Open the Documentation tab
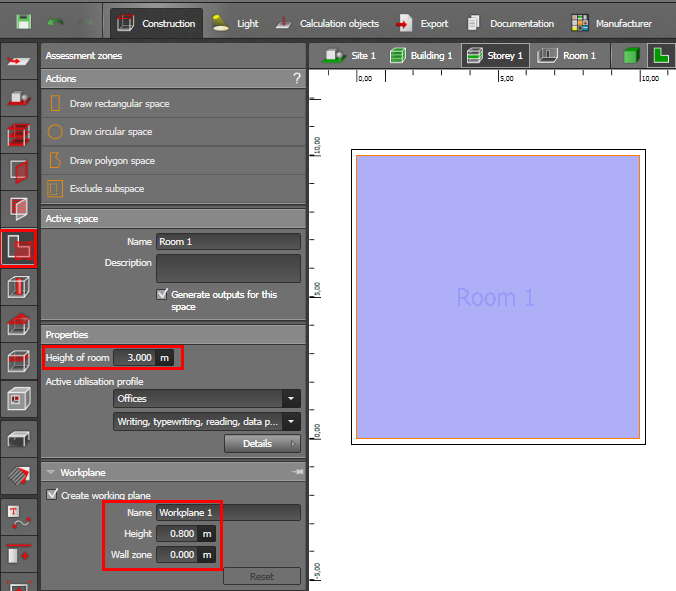 click(x=510, y=23)
